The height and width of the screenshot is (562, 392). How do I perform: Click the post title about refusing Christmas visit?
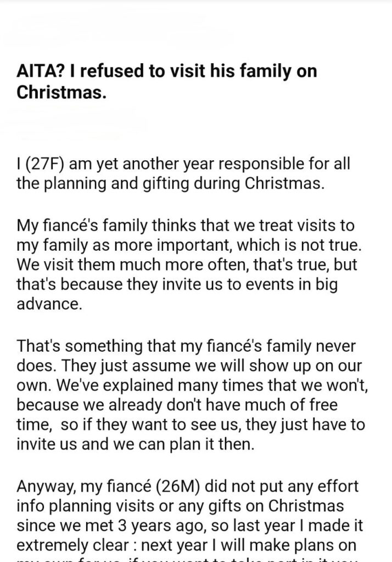click(x=166, y=81)
